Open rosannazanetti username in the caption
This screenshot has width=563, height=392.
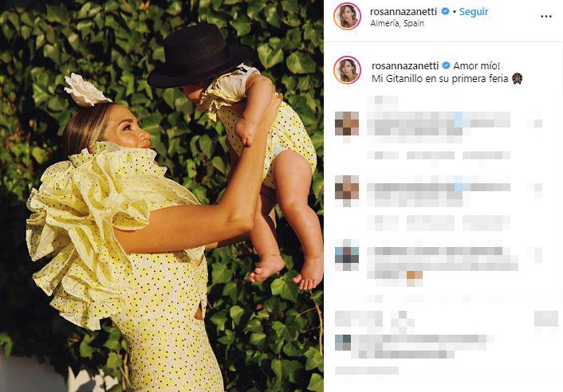click(405, 66)
